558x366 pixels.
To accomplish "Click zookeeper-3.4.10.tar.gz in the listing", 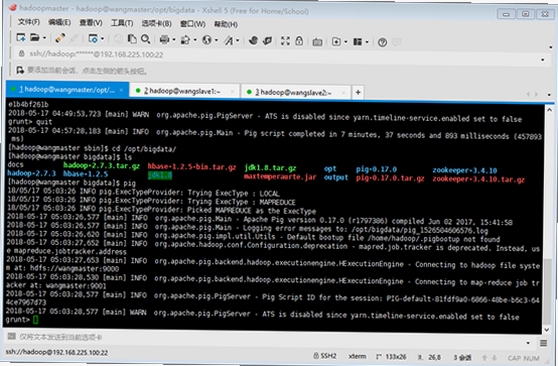I will (x=478, y=179).
